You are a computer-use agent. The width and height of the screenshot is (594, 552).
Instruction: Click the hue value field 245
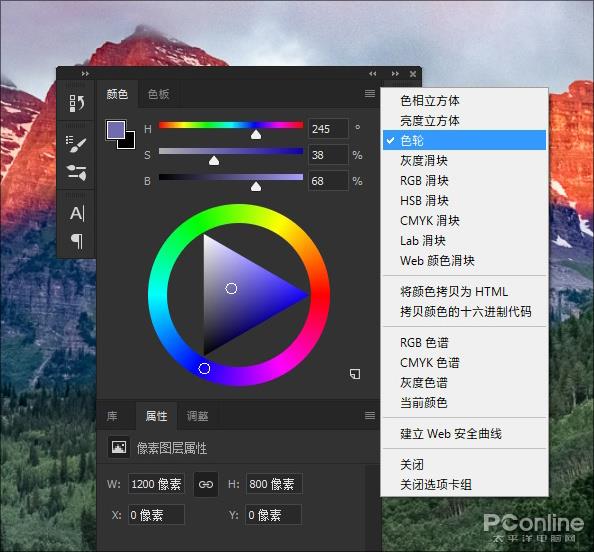(328, 129)
